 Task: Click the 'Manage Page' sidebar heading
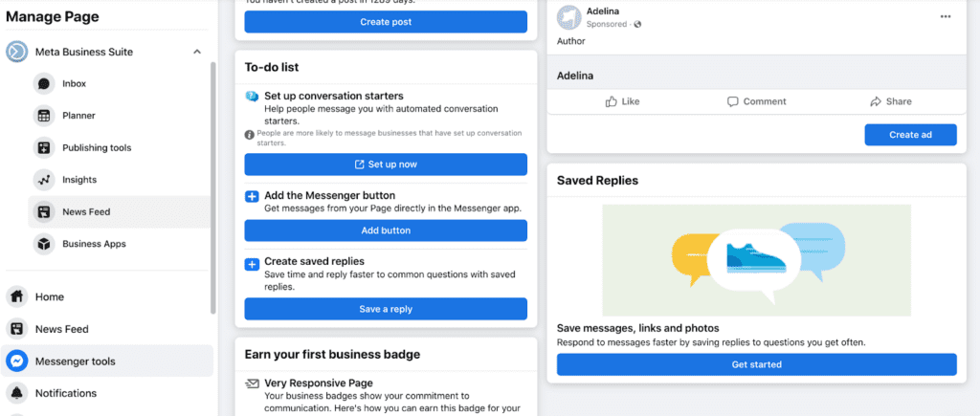click(x=53, y=17)
